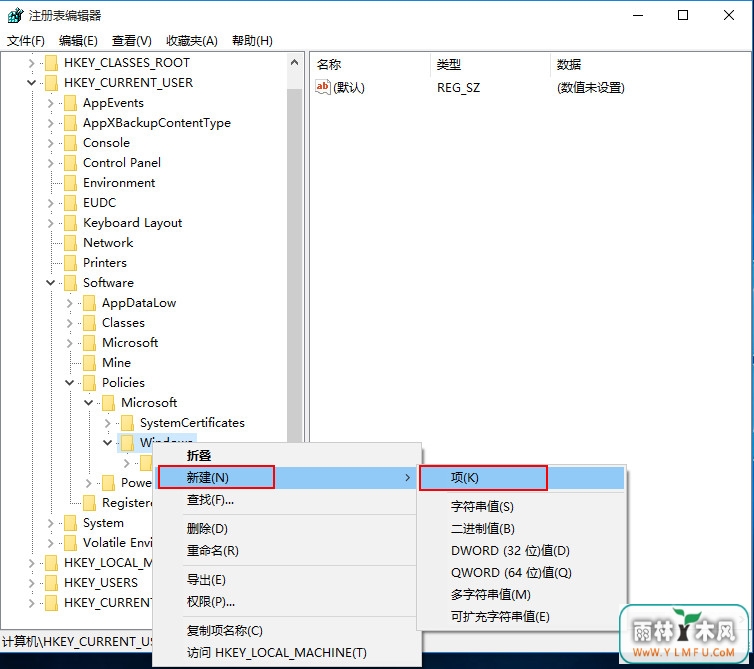Viewport: 754px width, 669px height.
Task: Click the Environment folder icon
Action: point(70,183)
